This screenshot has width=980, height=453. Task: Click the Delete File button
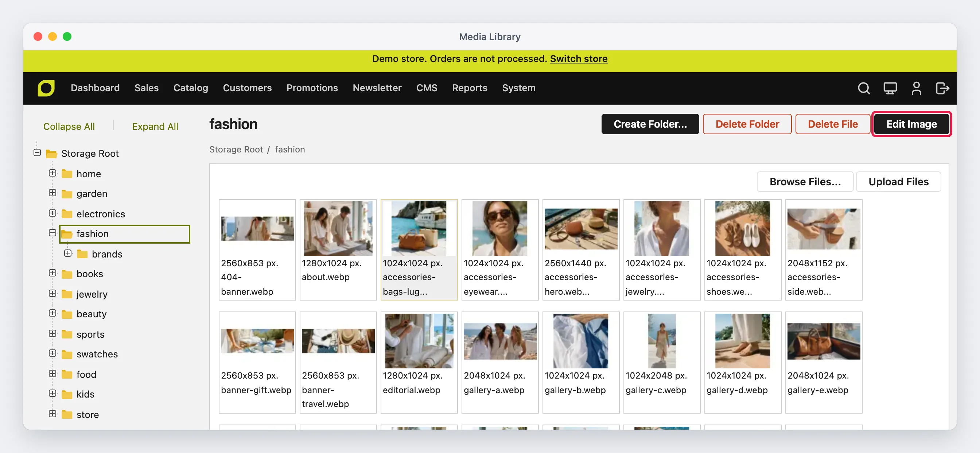pos(832,124)
